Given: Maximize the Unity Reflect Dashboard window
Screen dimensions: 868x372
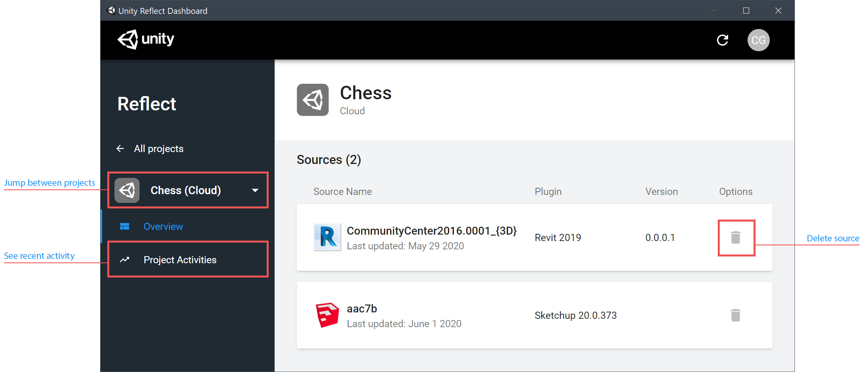Looking at the screenshot, I should (x=746, y=10).
